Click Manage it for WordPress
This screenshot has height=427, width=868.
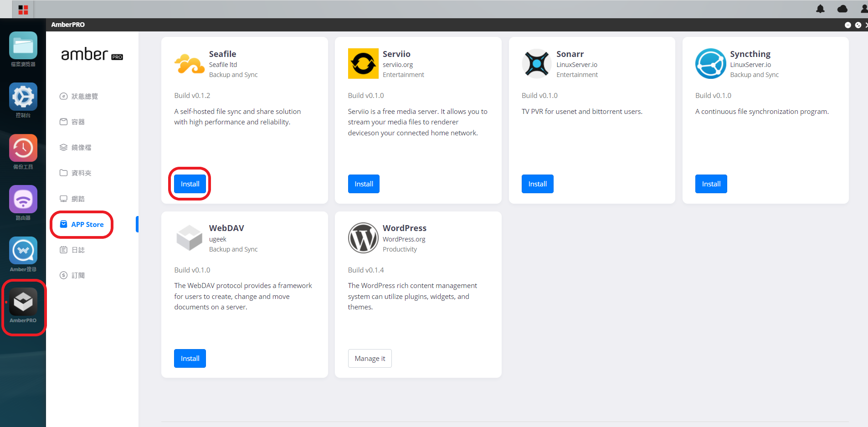[370, 358]
